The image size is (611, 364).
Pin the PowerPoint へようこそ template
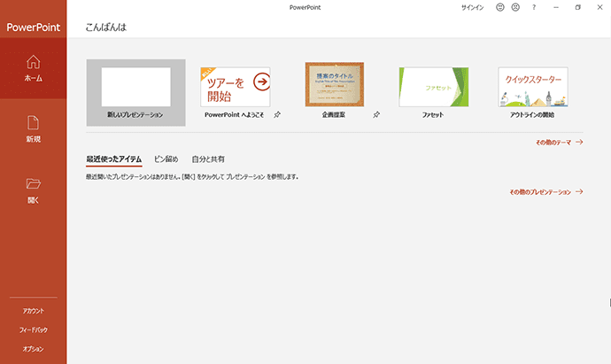276,114
